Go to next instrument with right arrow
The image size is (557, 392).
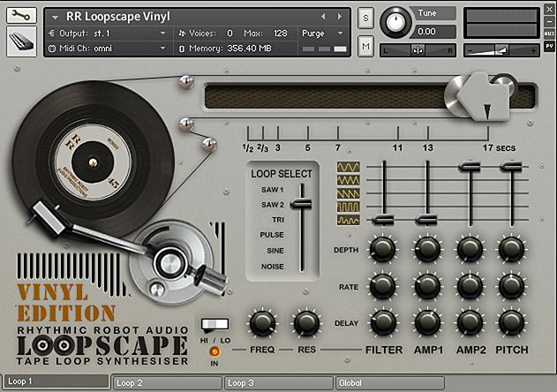(340, 17)
